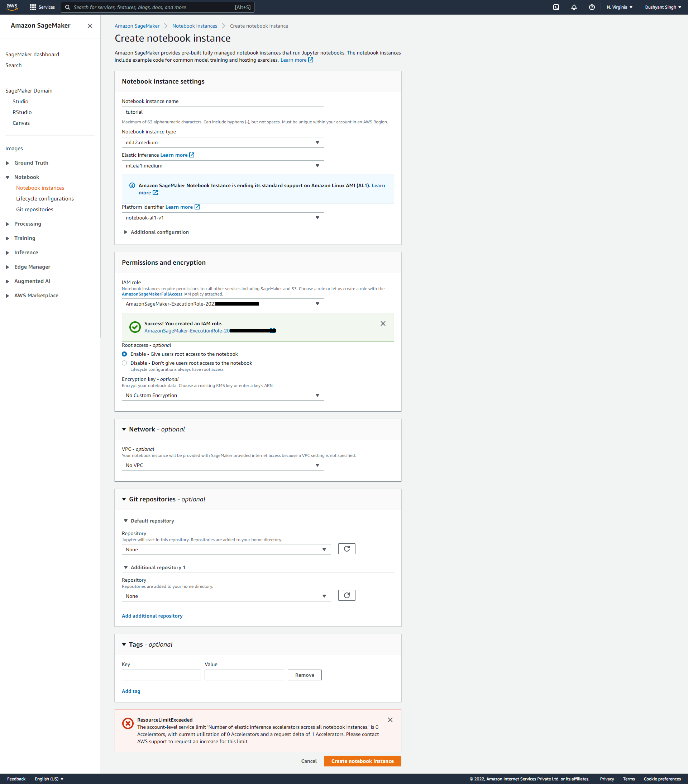The image size is (688, 784).
Task: Click the Add additional repository link
Action: [152, 616]
